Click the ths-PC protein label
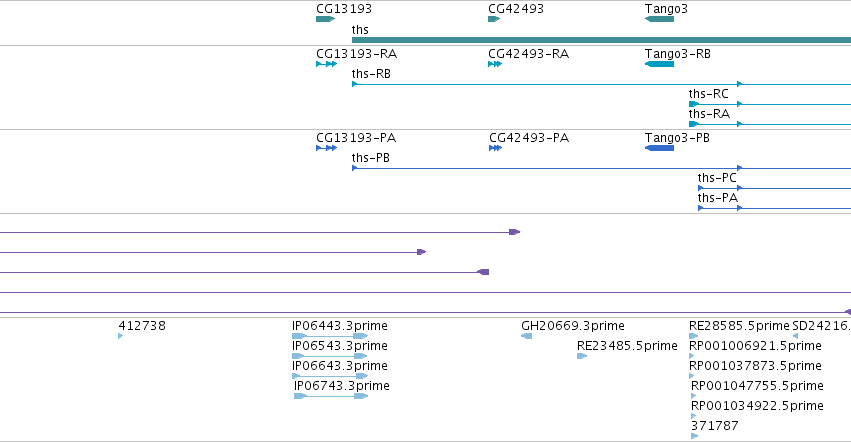This screenshot has width=851, height=442. [717, 178]
